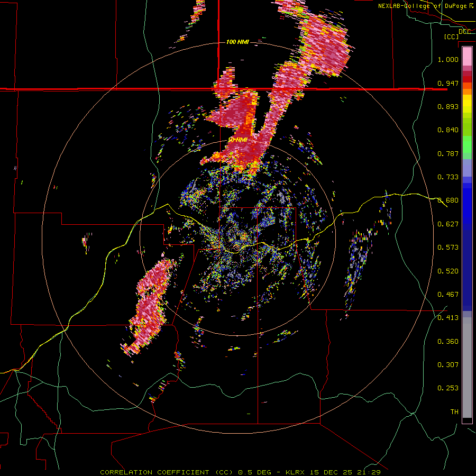476x476 pixels.
Task: Select the 1.000 value on the scale
Action: coord(448,59)
